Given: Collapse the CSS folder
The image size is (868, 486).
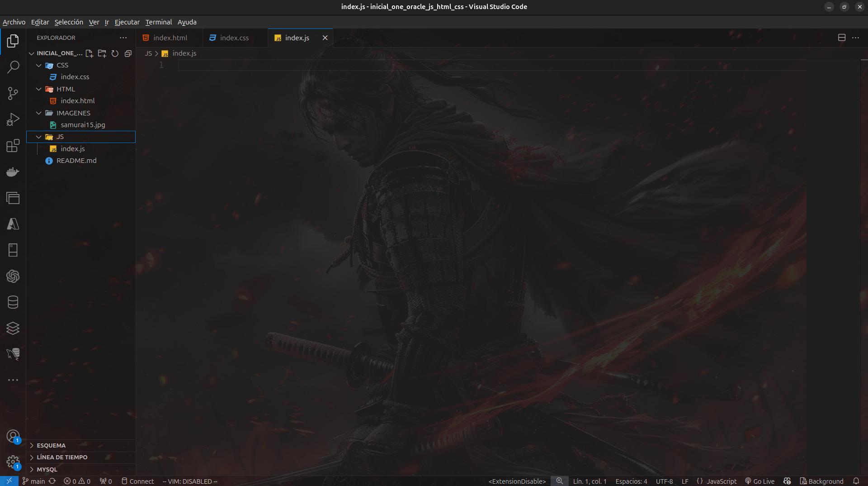Looking at the screenshot, I should (39, 65).
